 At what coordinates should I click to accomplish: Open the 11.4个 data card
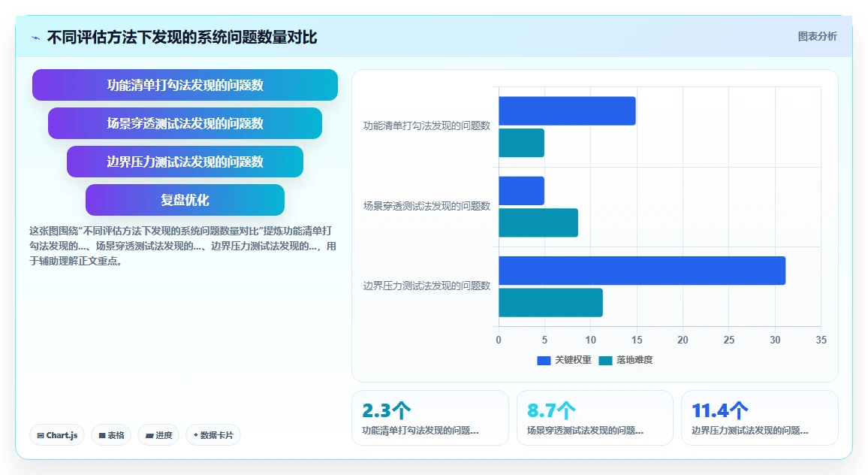click(760, 418)
